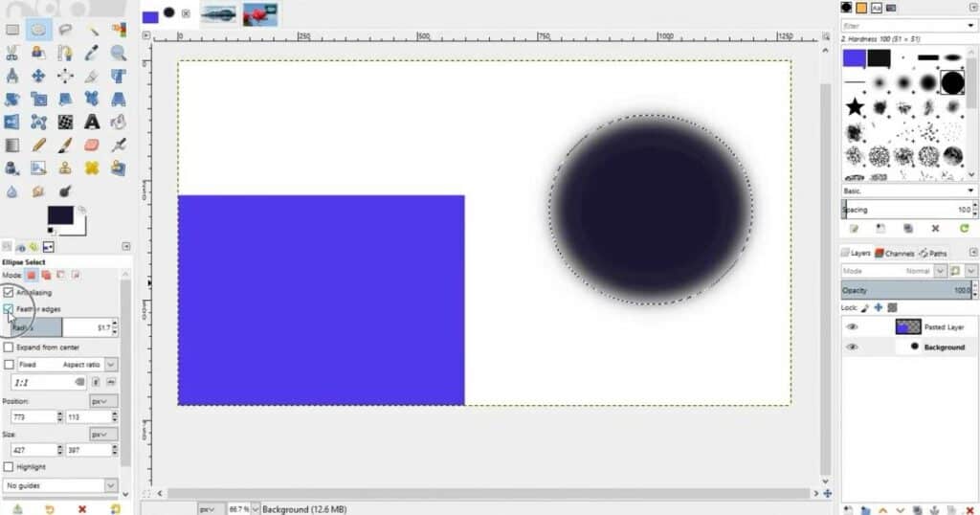The image size is (980, 515).
Task: Select the Rectangle Select tool
Action: (11, 30)
